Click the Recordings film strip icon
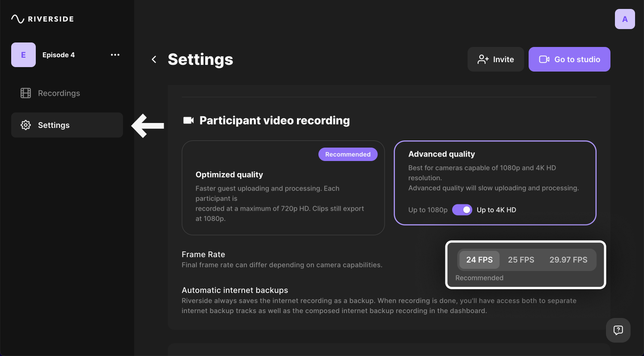This screenshot has height=356, width=644. (26, 93)
